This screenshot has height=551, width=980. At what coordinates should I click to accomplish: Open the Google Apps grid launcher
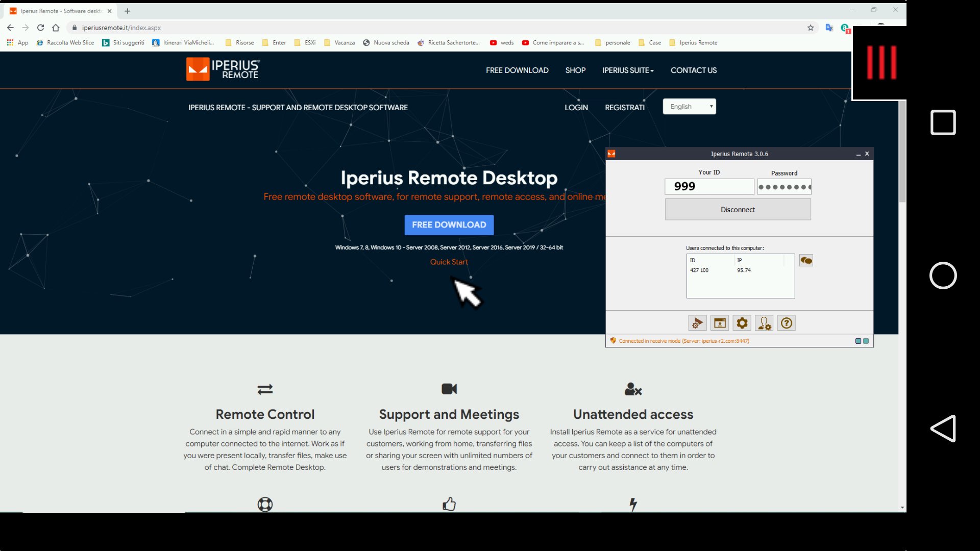tap(10, 42)
